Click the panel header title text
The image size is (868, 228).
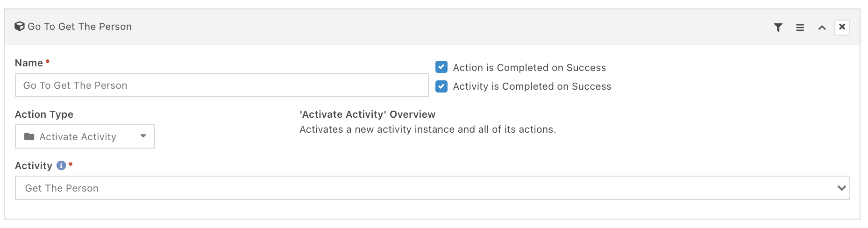point(79,27)
